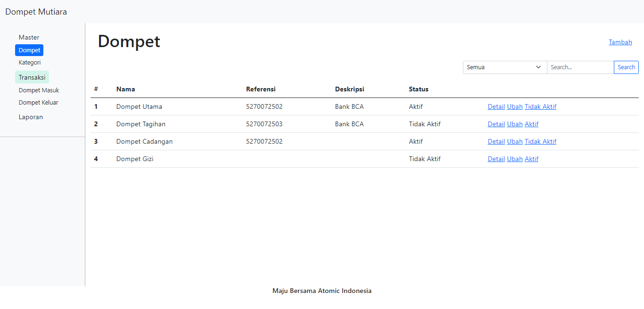Click the Search input field
Screen dimensions: 644x309
(580, 67)
